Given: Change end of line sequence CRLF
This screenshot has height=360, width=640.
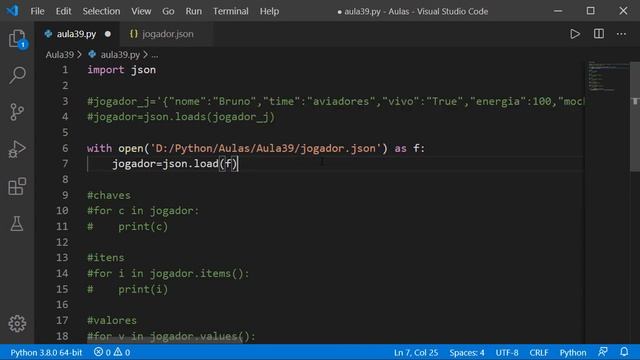Looking at the screenshot, I should pos(539,352).
